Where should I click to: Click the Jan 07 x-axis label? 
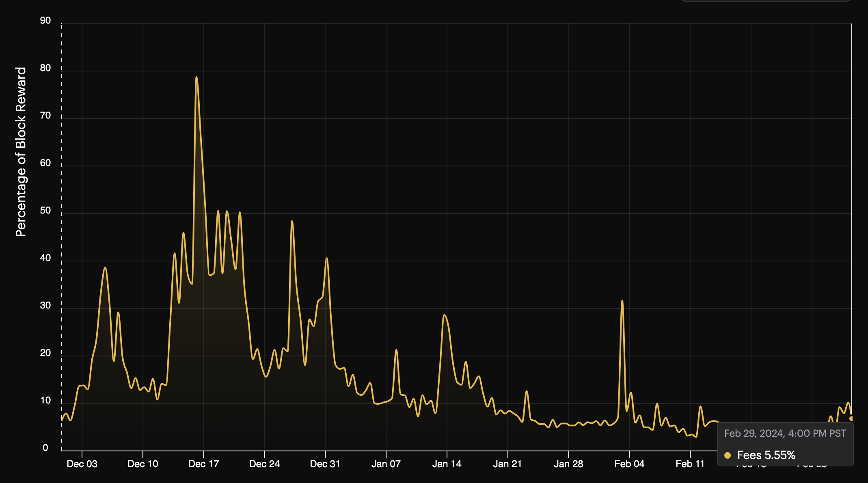(386, 464)
